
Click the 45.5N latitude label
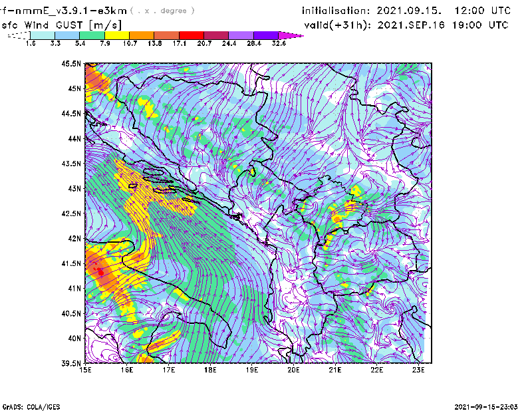[x=71, y=63]
